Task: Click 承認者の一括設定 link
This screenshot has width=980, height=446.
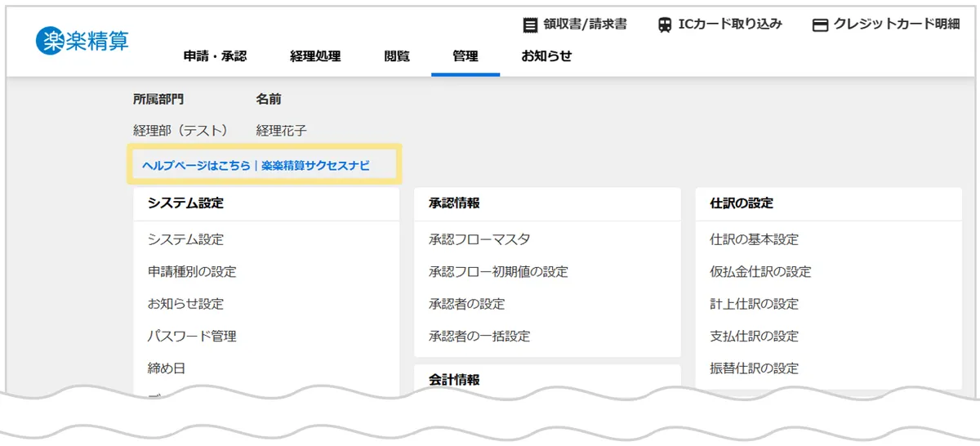Action: (479, 336)
